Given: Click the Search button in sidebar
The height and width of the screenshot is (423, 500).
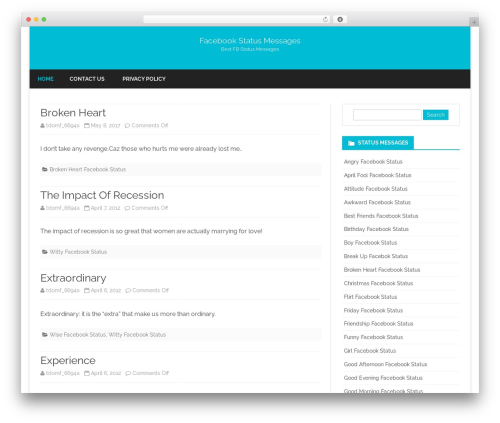Looking at the screenshot, I should click(436, 115).
